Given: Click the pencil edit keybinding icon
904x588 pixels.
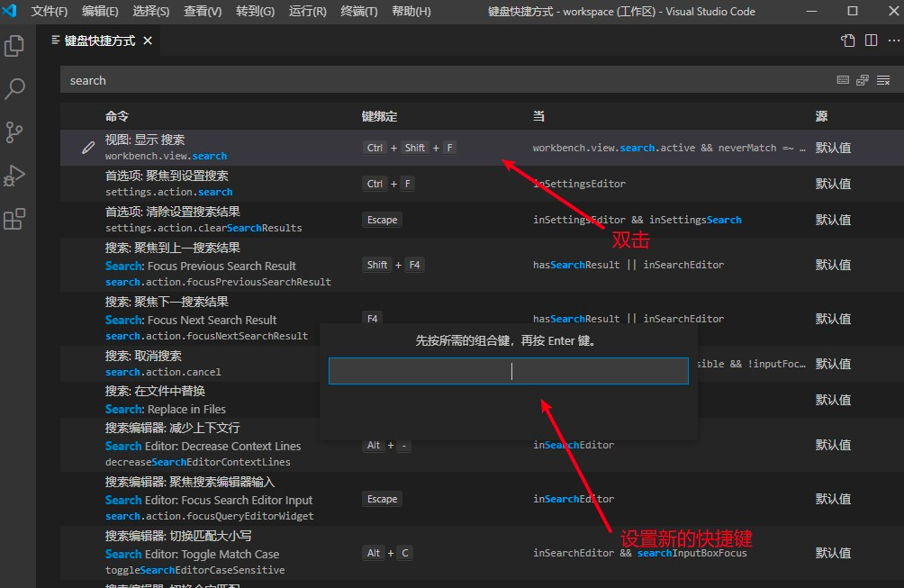Looking at the screenshot, I should (87, 148).
